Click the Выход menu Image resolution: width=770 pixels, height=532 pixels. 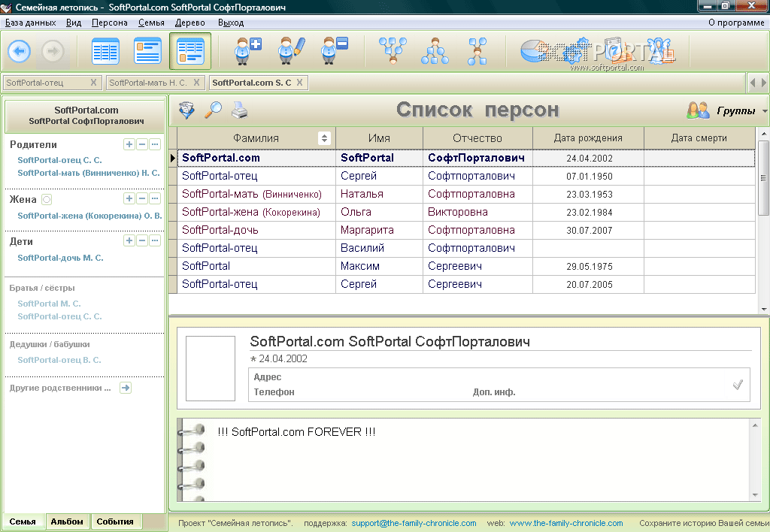tap(231, 23)
